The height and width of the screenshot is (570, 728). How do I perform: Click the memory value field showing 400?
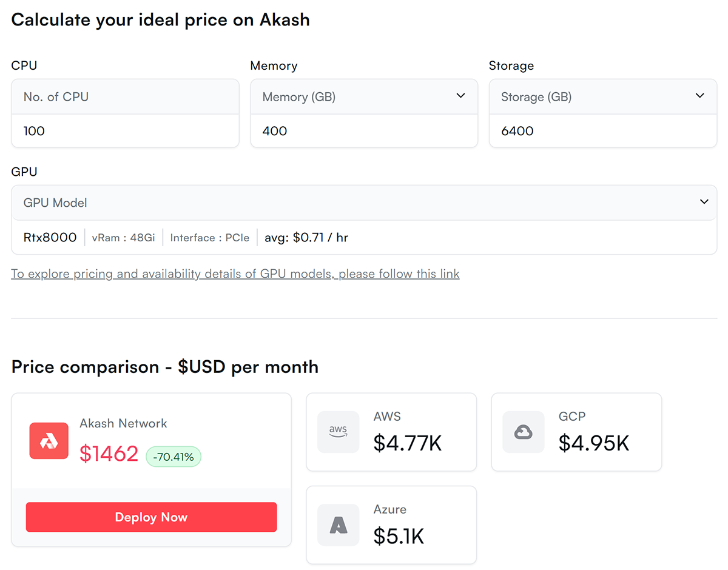[364, 131]
